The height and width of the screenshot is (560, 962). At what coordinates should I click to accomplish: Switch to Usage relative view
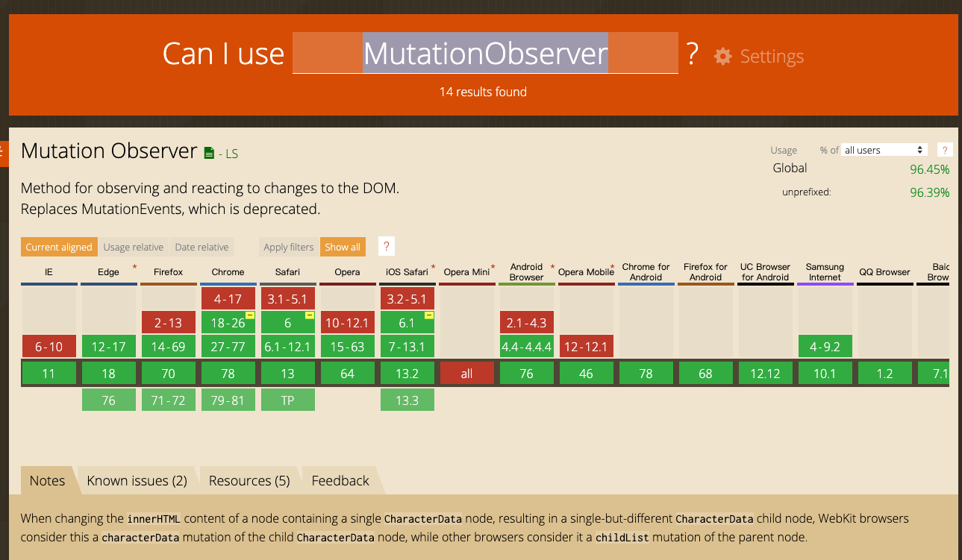(x=134, y=247)
